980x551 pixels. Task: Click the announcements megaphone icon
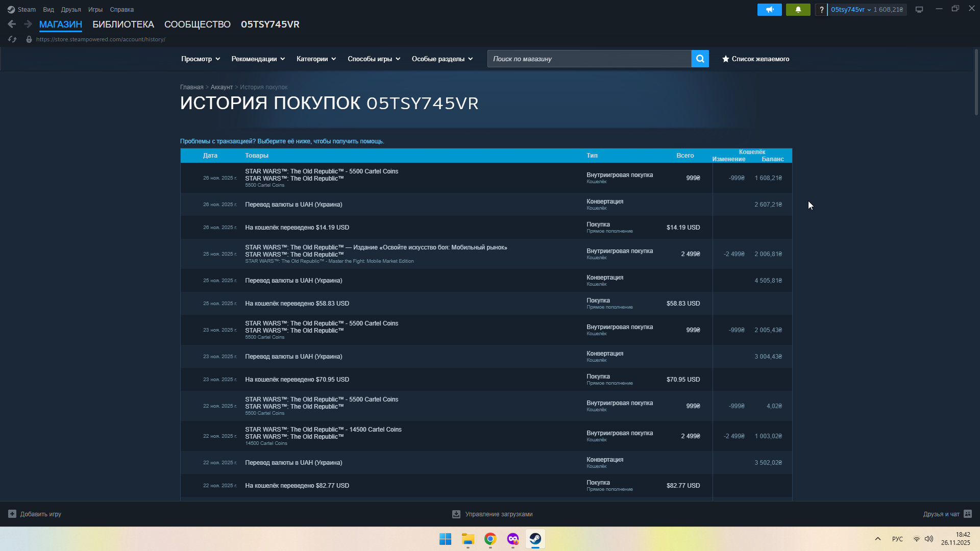(769, 10)
